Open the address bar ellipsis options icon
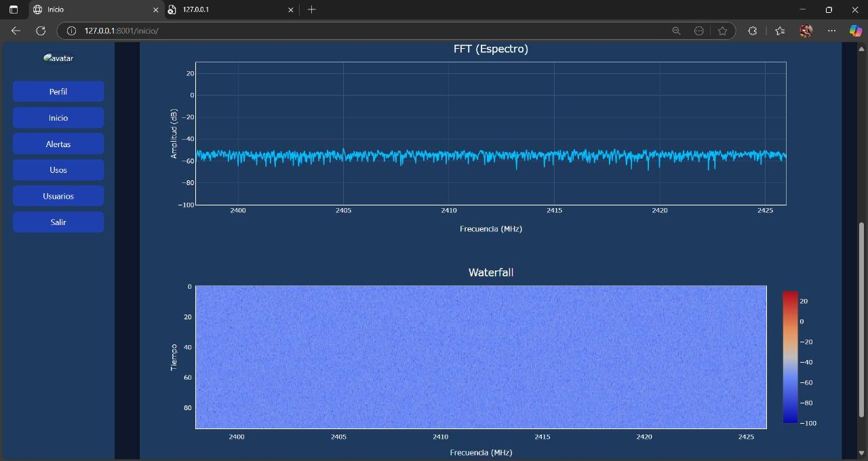 (x=699, y=31)
